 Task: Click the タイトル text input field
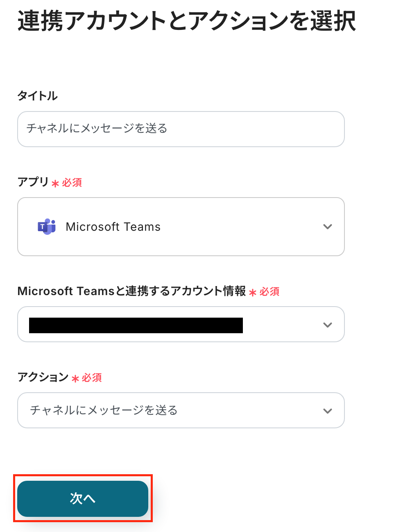pyautogui.click(x=181, y=129)
